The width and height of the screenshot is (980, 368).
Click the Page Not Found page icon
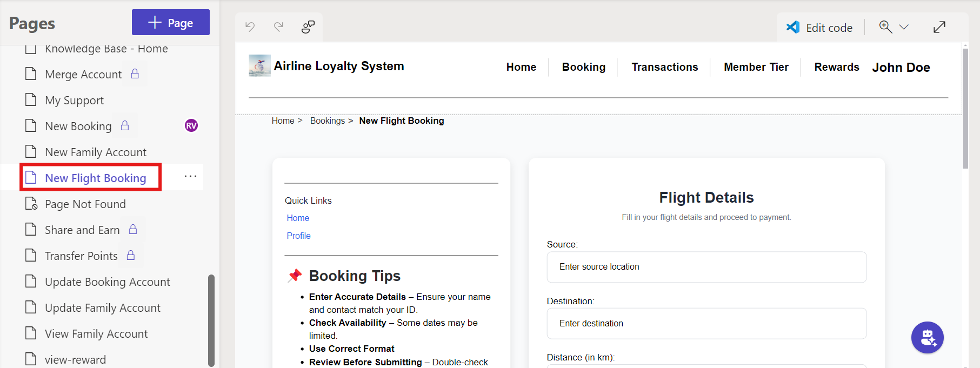(31, 204)
